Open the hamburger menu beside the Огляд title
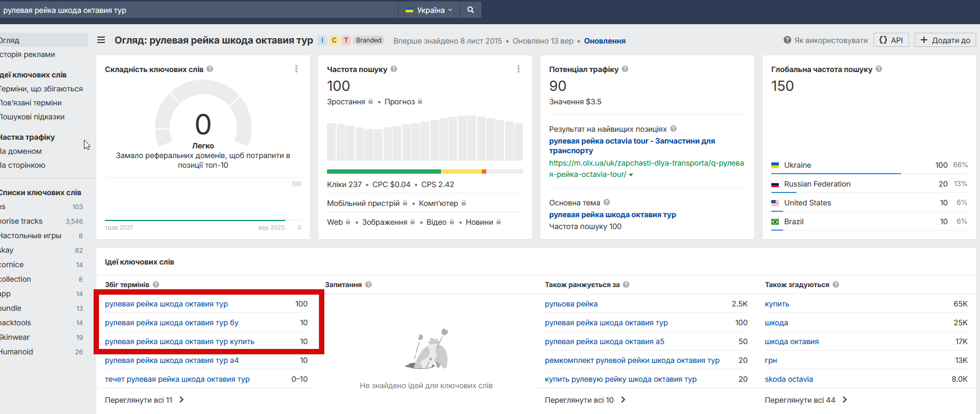Image resolution: width=980 pixels, height=414 pixels. (x=101, y=40)
